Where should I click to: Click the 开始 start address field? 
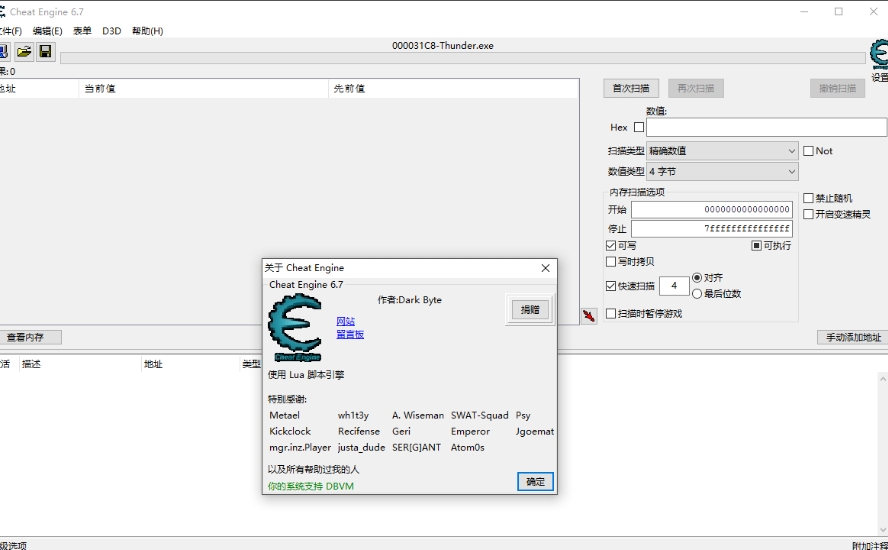coord(711,210)
